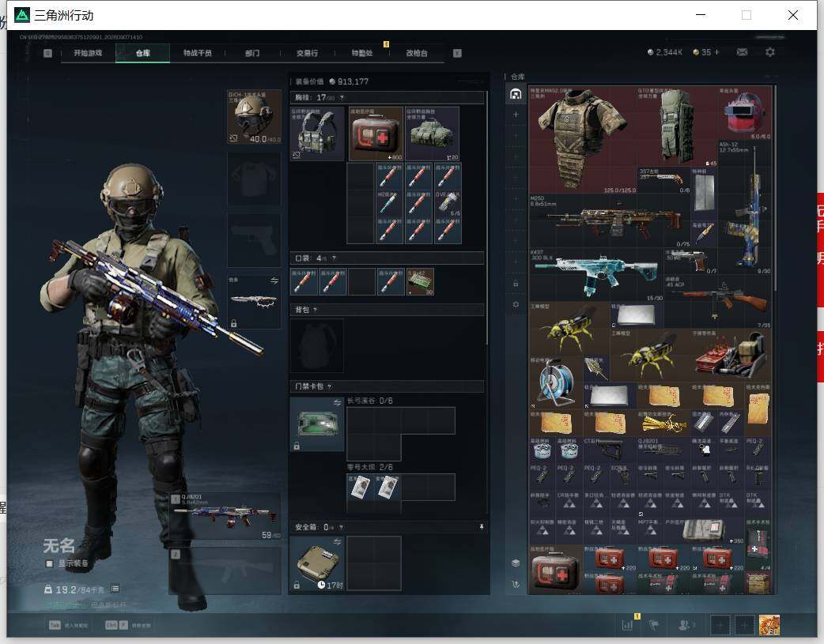Screen dimensions: 824x644
Task: Open the friends icon in bottom bar
Action: coord(685,624)
